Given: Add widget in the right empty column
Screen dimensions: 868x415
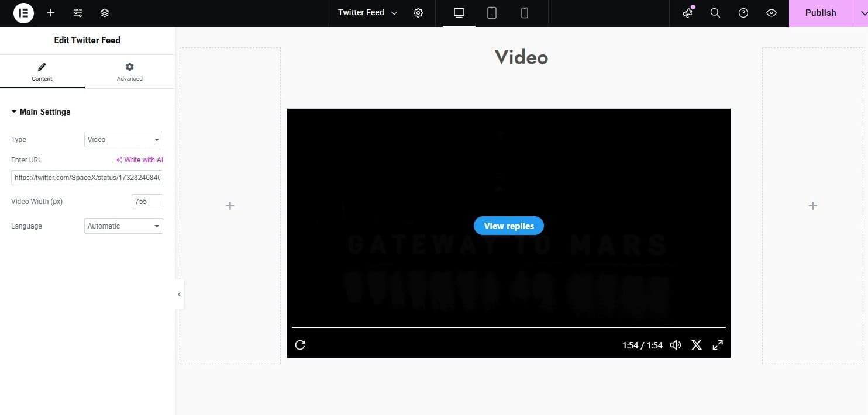Looking at the screenshot, I should click(812, 206).
